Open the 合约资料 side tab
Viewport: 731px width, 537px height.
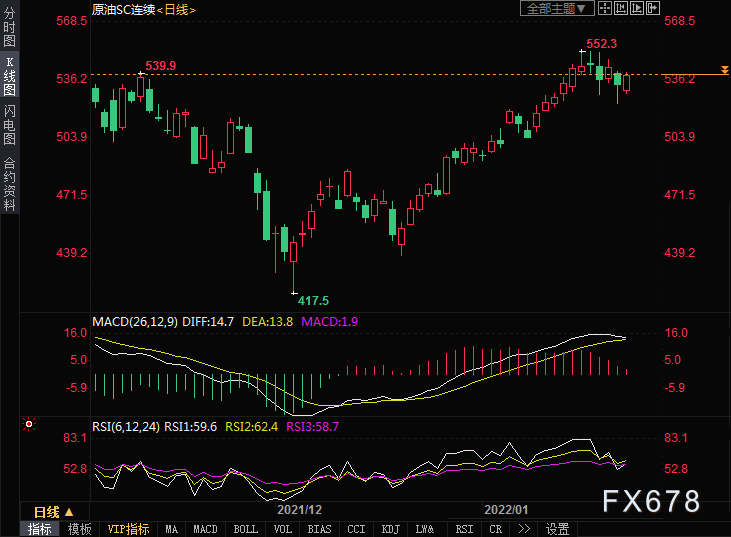click(9, 184)
